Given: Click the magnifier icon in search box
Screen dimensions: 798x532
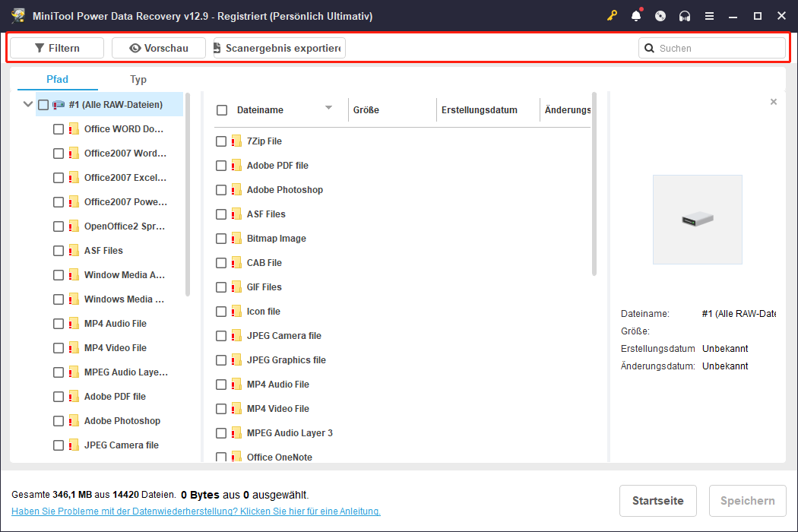Looking at the screenshot, I should (649, 49).
